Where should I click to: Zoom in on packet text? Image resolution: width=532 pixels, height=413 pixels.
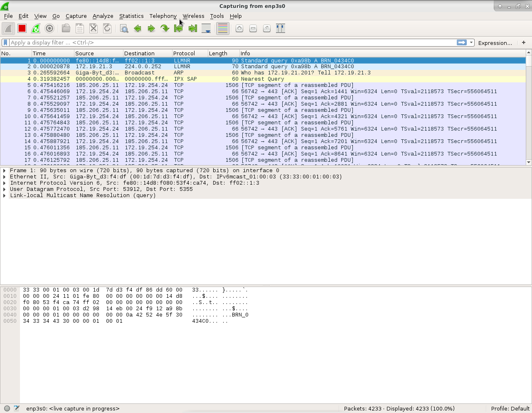click(x=239, y=28)
